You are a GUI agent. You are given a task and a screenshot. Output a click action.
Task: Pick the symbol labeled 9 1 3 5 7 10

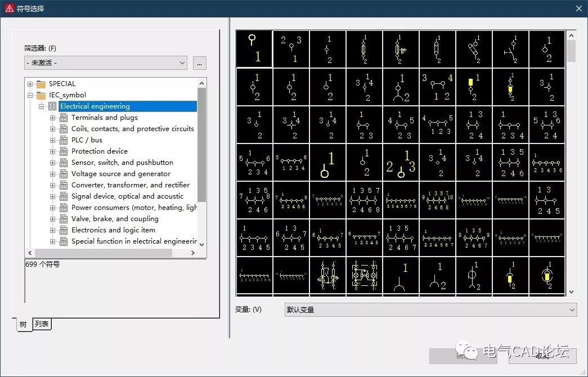437,200
